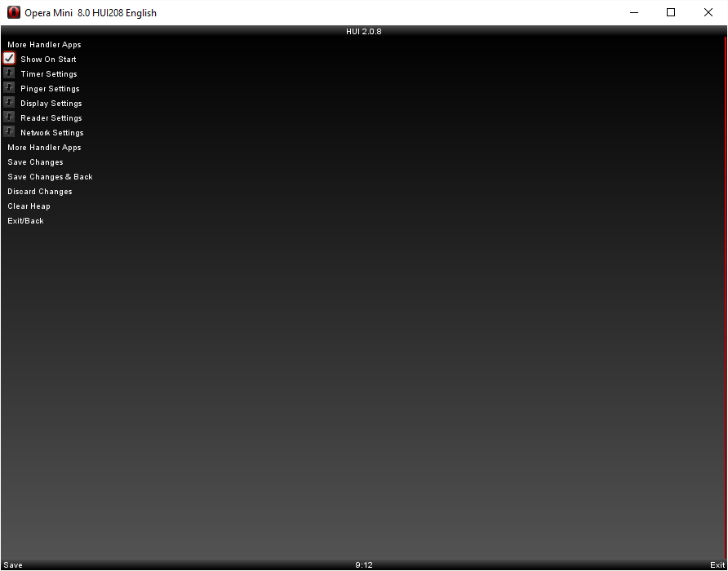Click Clear Heap
Image resolution: width=728 pixels, height=571 pixels.
29,206
